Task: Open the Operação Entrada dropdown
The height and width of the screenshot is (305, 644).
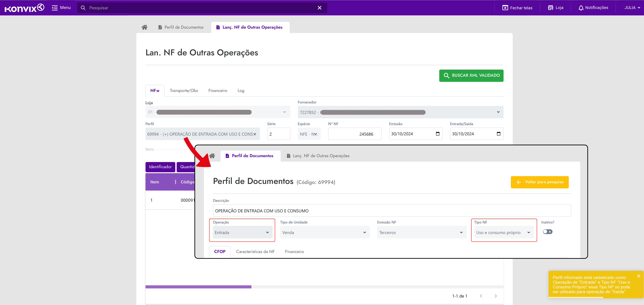Action: click(x=242, y=233)
